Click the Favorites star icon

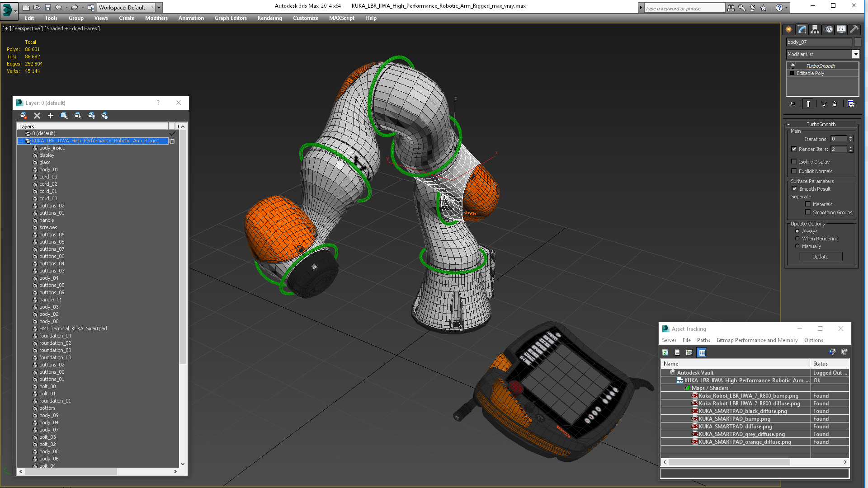coord(764,8)
